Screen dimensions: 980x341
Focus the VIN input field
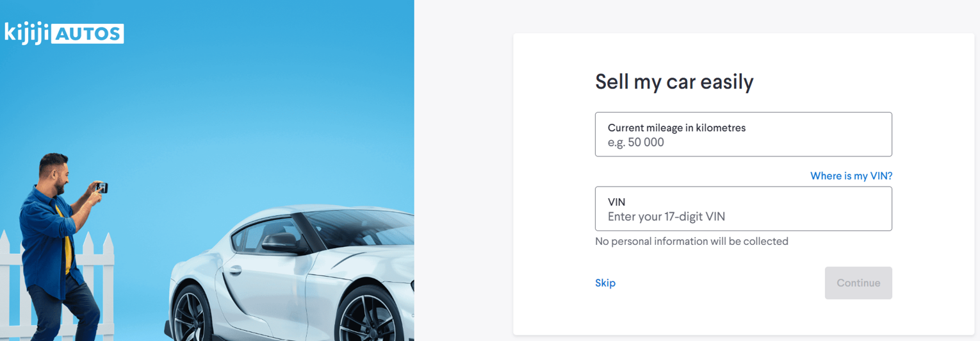click(743, 209)
